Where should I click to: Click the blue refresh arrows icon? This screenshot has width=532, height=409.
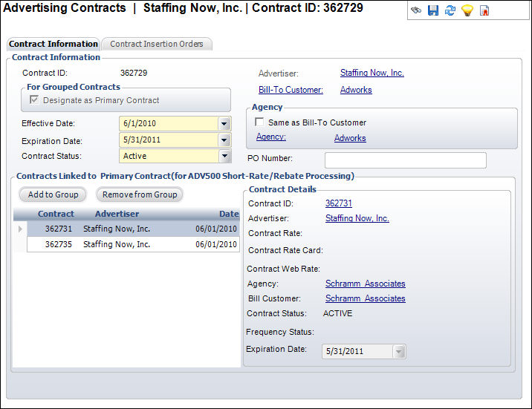click(x=450, y=10)
